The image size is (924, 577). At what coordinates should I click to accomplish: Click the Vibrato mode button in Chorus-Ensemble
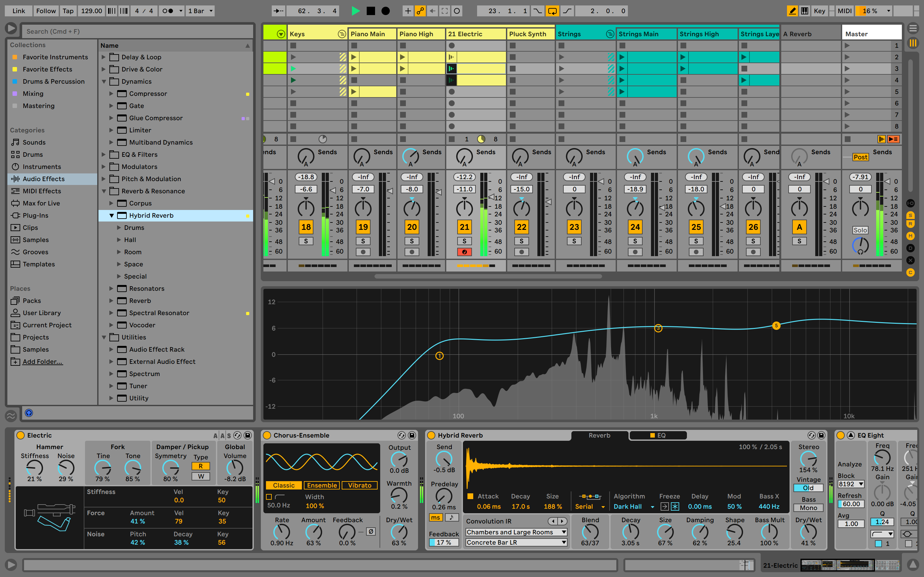(358, 485)
